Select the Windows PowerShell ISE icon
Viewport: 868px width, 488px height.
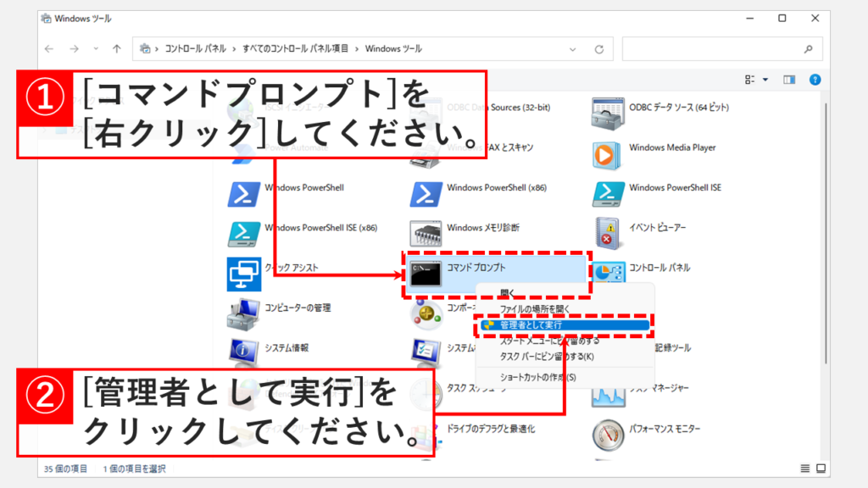[608, 194]
